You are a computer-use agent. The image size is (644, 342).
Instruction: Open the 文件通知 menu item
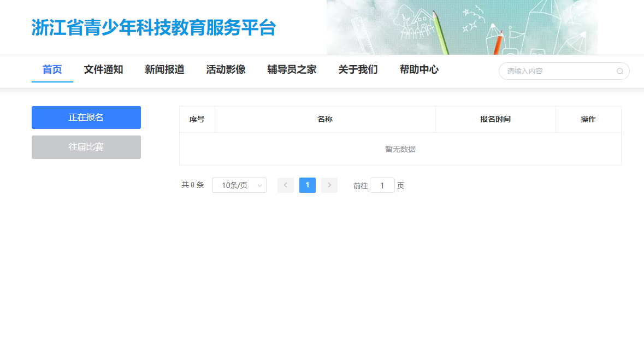[x=103, y=69]
